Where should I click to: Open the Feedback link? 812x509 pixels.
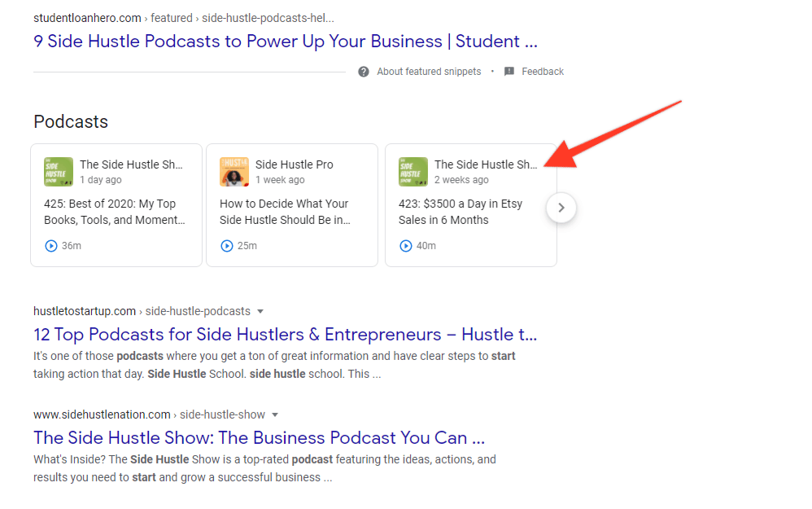[542, 72]
